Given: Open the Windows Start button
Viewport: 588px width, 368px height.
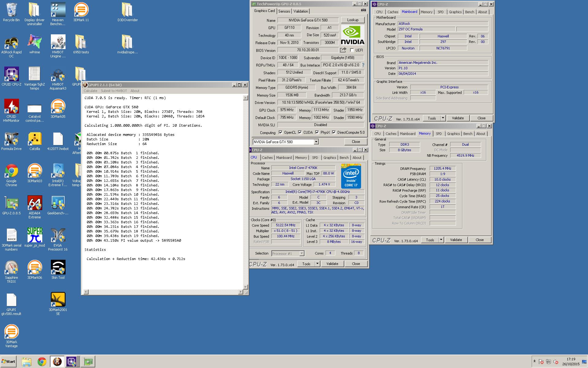Looking at the screenshot, I should click(8, 362).
